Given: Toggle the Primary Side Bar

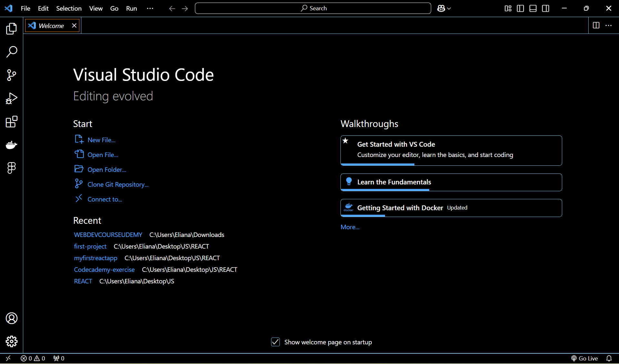Looking at the screenshot, I should (520, 8).
